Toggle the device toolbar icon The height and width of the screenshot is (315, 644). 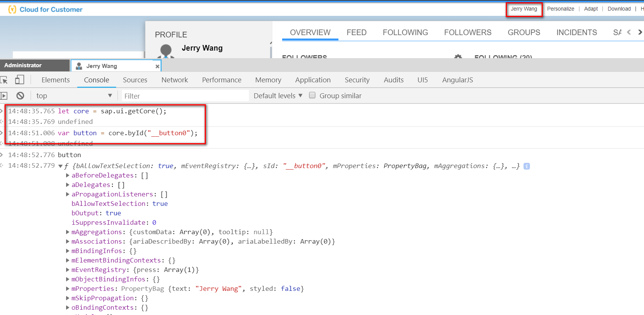pyautogui.click(x=20, y=80)
